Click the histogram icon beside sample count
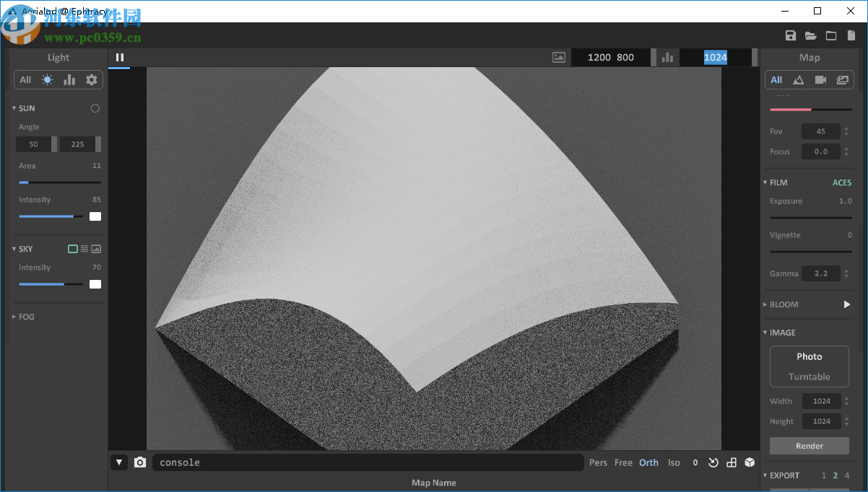This screenshot has height=492, width=868. click(667, 58)
